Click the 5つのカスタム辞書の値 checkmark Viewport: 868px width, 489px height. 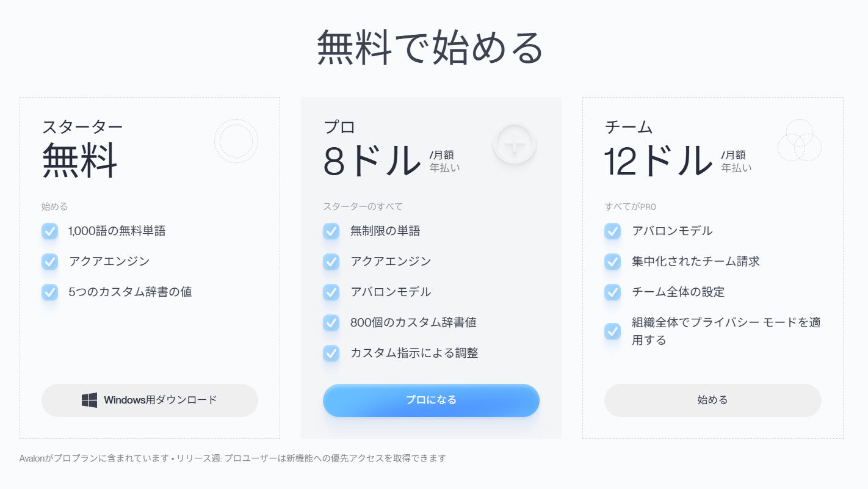point(49,292)
